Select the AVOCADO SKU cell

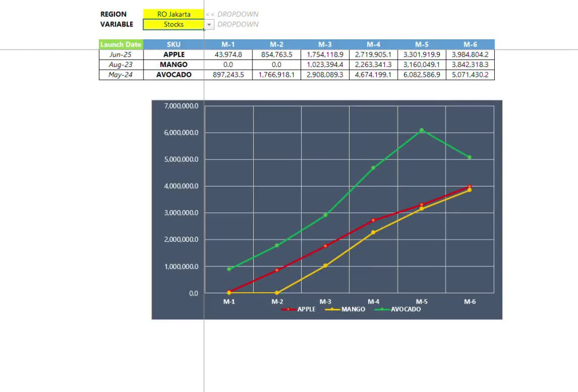point(173,74)
